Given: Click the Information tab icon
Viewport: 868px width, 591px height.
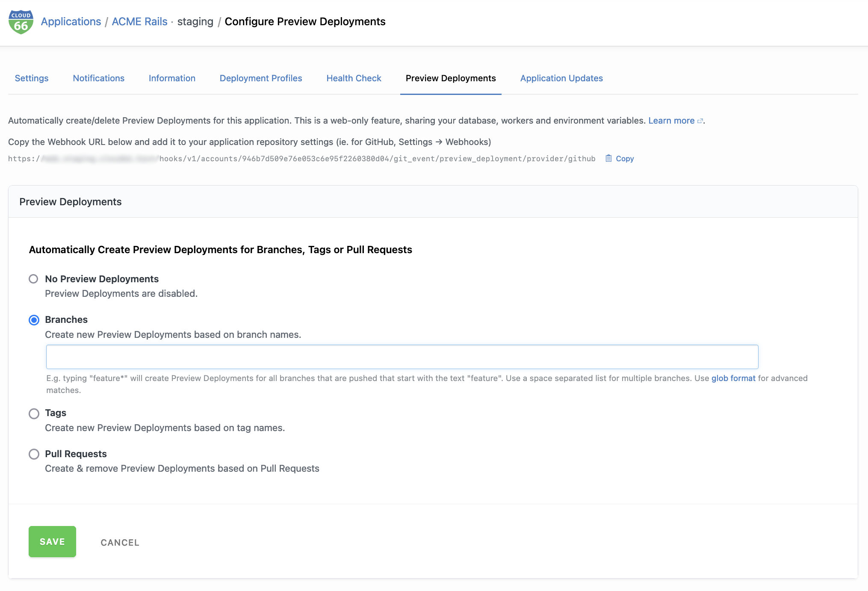Looking at the screenshot, I should point(171,78).
